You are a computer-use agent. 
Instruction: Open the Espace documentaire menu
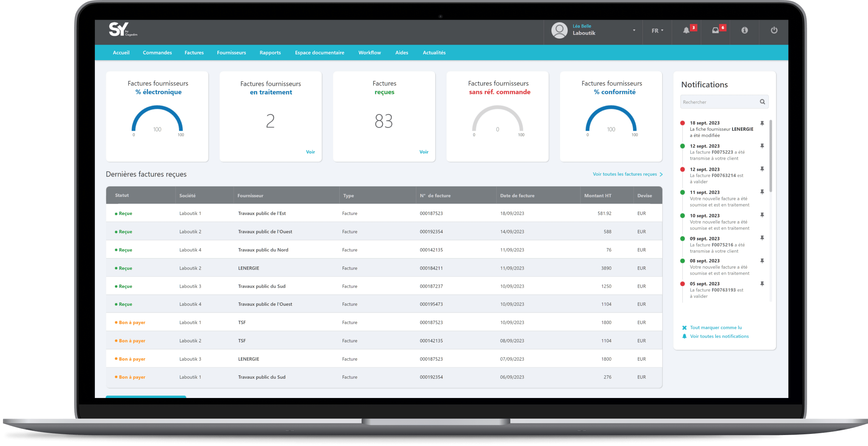click(x=320, y=53)
